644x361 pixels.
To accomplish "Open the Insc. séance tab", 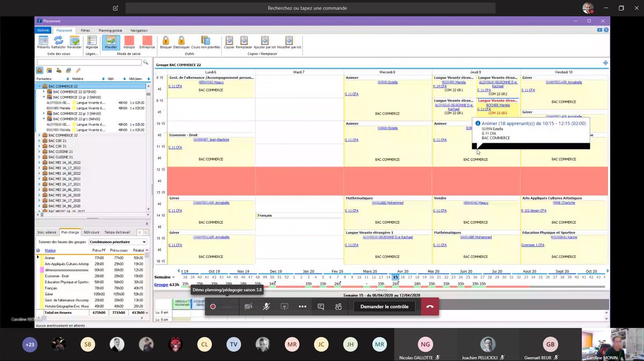I will 47,232.
